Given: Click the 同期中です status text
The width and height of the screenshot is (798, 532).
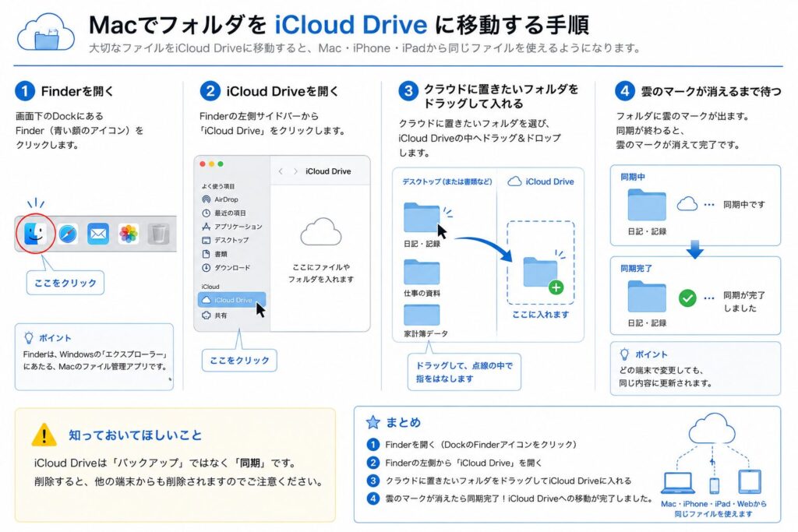Looking at the screenshot, I should [744, 204].
